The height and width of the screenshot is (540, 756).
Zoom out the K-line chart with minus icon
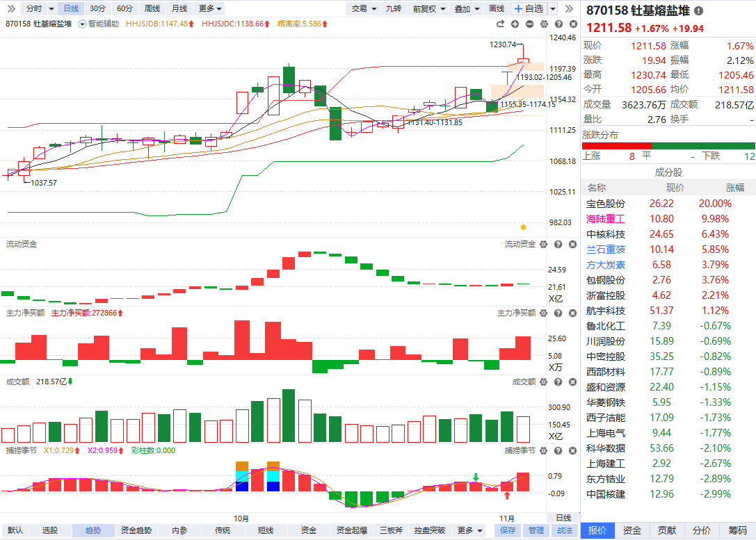pyautogui.click(x=529, y=24)
